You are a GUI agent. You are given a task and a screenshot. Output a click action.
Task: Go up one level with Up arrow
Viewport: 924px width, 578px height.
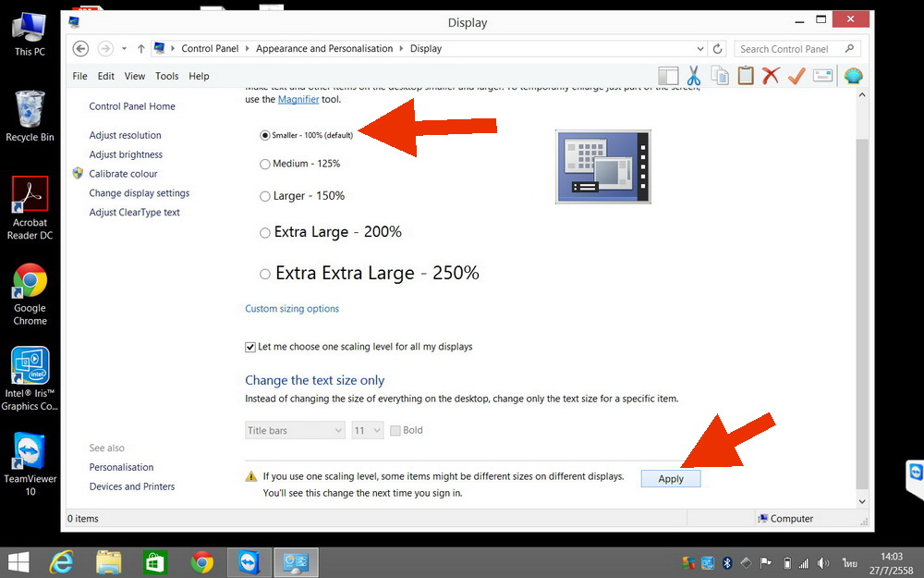pos(140,49)
